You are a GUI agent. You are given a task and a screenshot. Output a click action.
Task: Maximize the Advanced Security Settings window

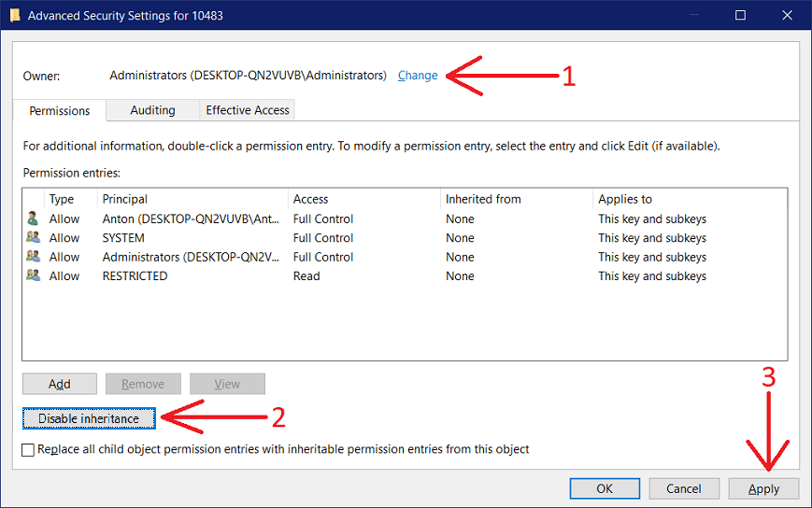pos(741,15)
